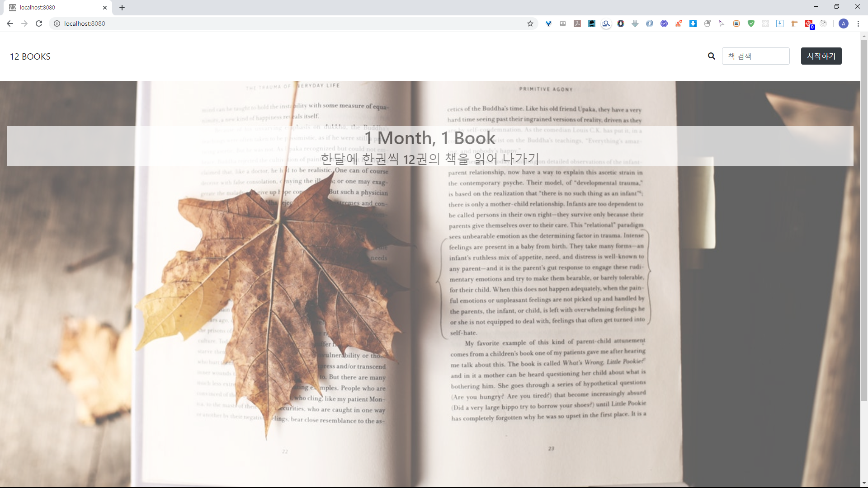Click the blue download arrow extension icon
Screen dimensions: 868x488
point(693,23)
